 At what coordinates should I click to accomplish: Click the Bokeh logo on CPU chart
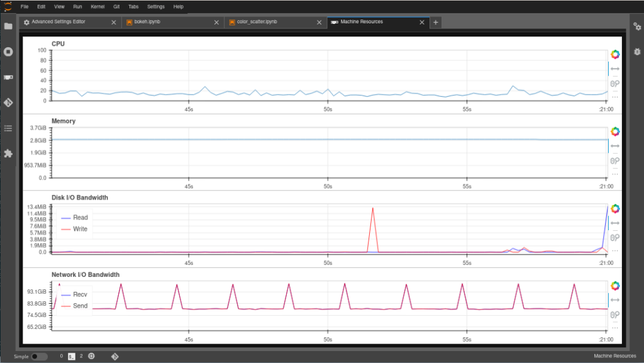point(615,55)
